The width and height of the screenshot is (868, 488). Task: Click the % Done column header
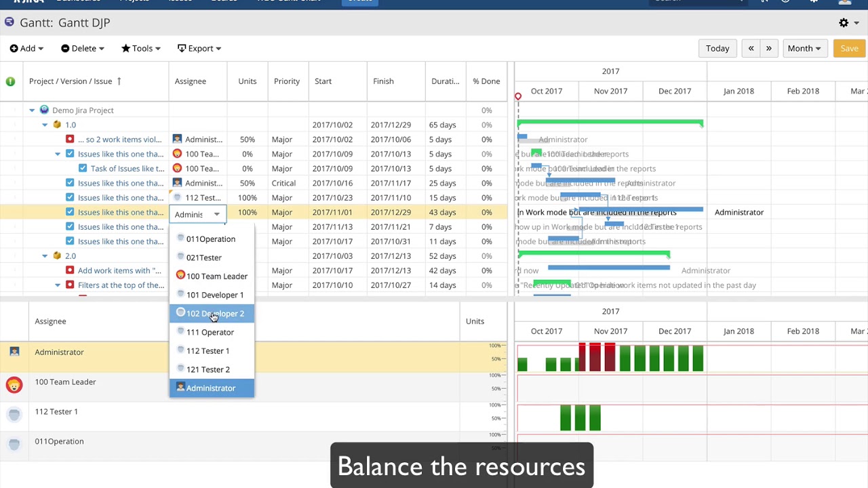(x=486, y=81)
